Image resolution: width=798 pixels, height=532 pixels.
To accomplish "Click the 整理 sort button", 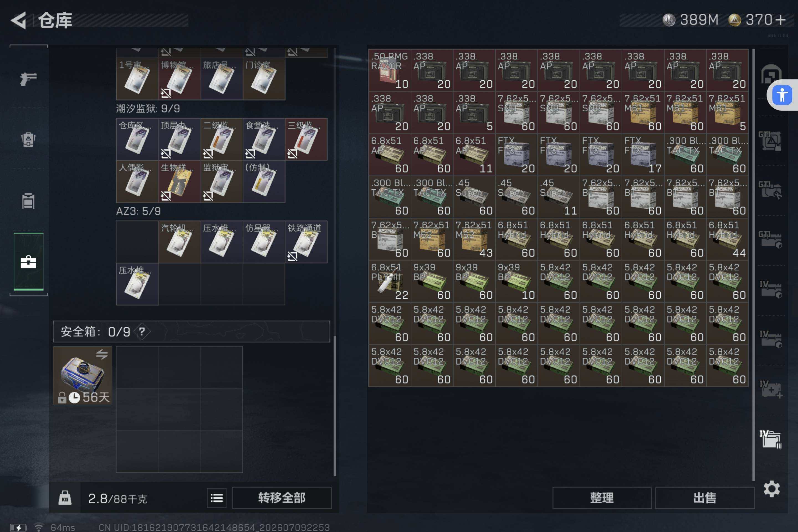I will point(602,498).
